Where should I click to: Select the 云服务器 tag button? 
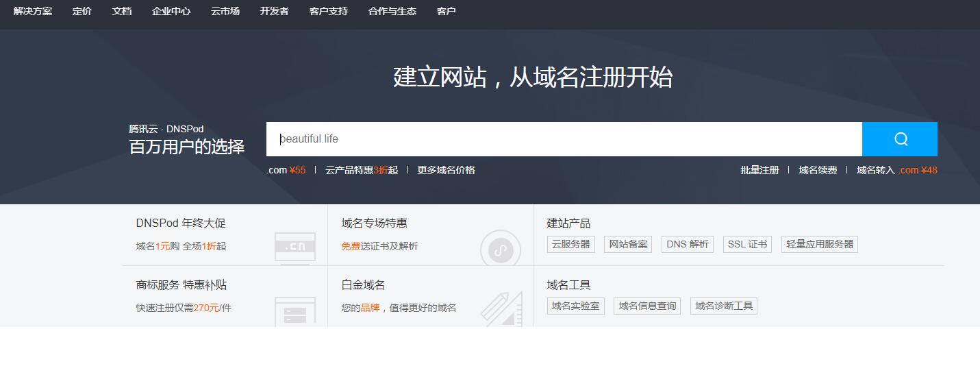[571, 244]
